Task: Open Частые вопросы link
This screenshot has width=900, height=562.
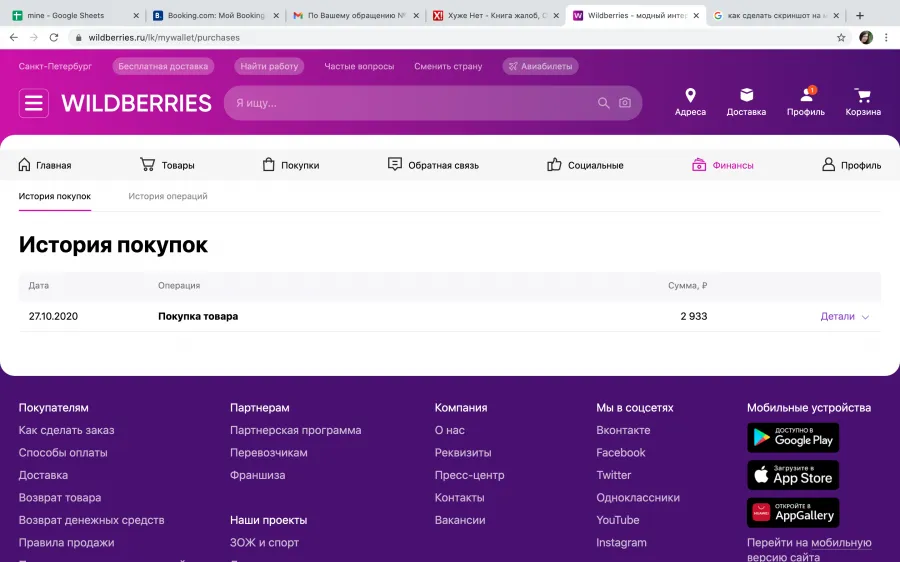Action: coord(359,66)
